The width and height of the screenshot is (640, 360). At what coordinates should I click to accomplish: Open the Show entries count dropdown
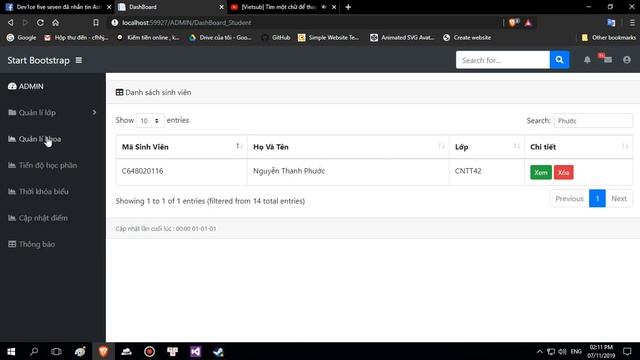tap(150, 120)
